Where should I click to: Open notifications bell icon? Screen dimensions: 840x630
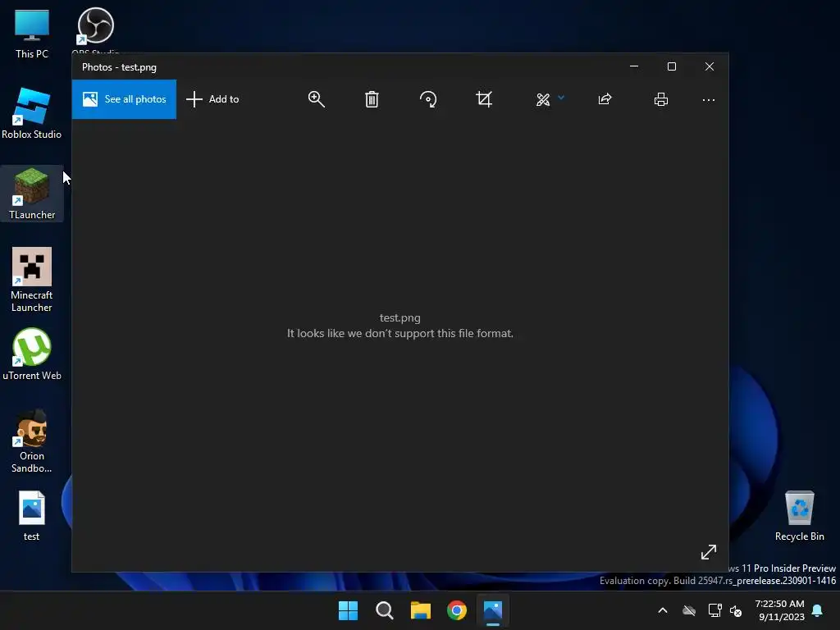(x=818, y=610)
